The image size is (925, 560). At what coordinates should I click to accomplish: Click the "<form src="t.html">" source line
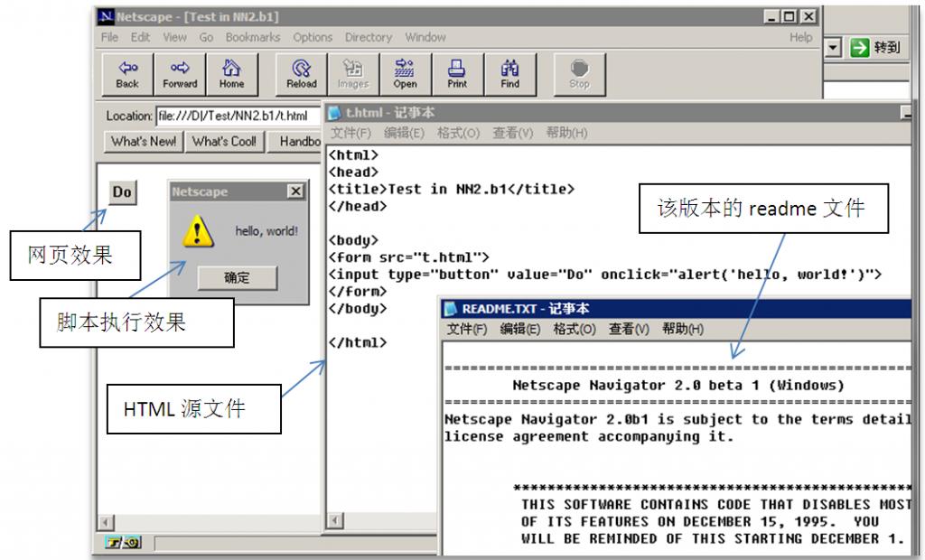(x=409, y=257)
